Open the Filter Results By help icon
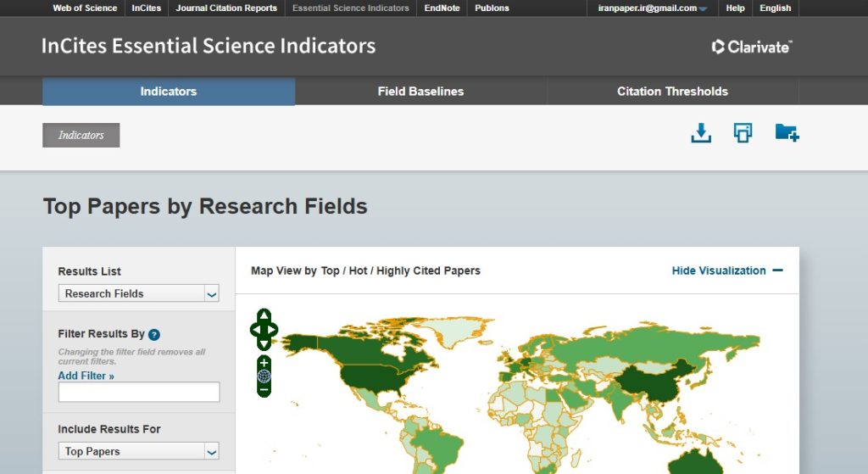Image resolution: width=868 pixels, height=474 pixels. pyautogui.click(x=154, y=334)
